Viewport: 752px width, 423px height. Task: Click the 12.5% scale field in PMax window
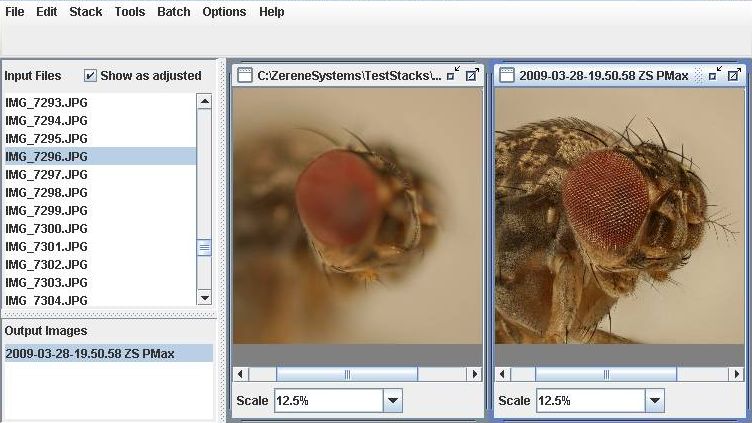point(591,400)
